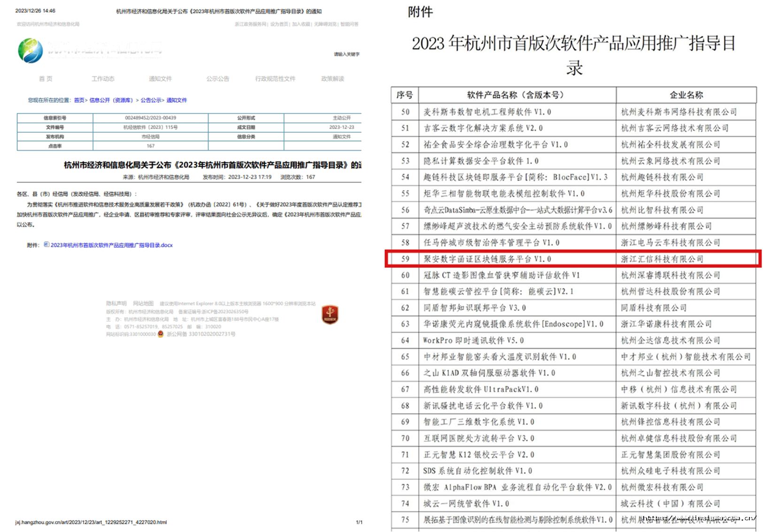Click the product 祐全食品安全综合治理数字化平台 V1.0
Image resolution: width=763 pixels, height=532 pixels.
tap(496, 144)
